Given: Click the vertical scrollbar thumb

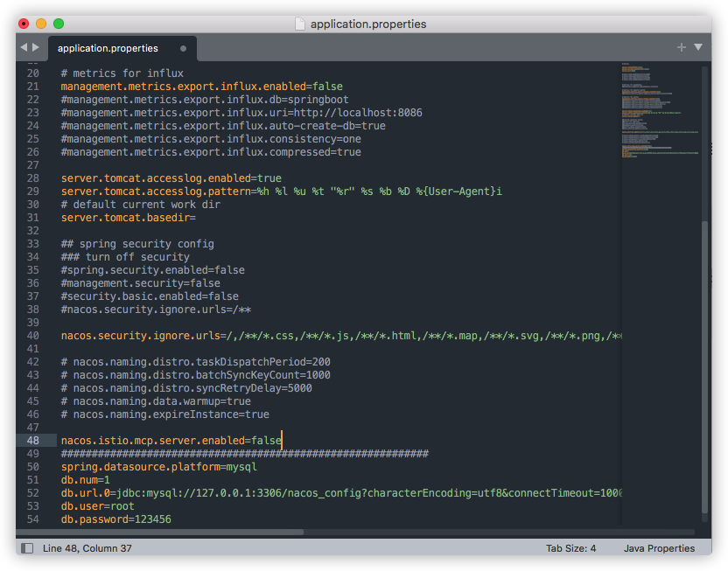Looking at the screenshot, I should (704, 366).
